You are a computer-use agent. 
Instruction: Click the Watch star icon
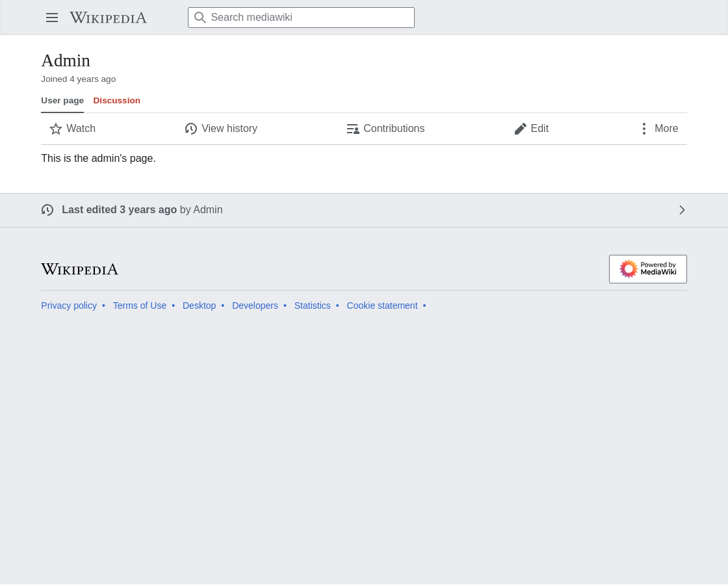[56, 129]
